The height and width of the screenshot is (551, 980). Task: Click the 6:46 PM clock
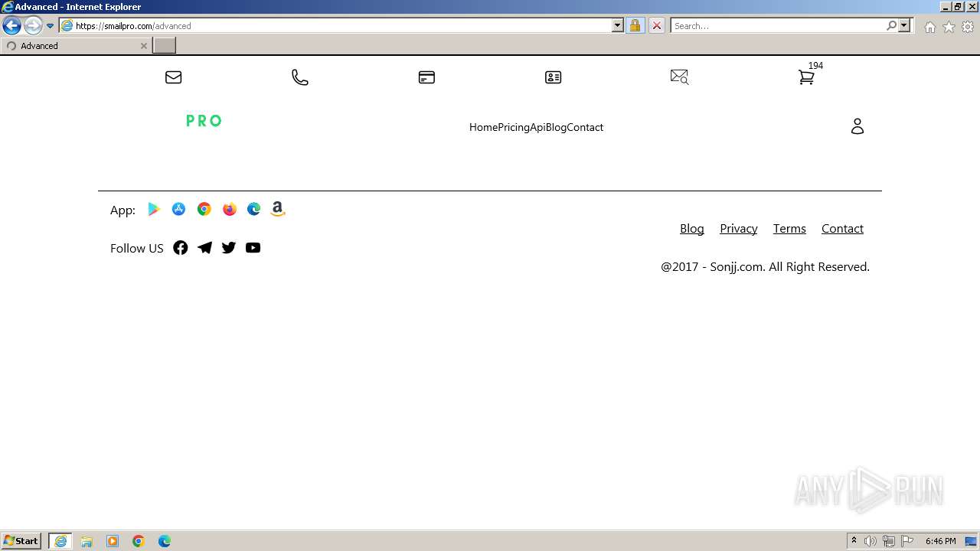point(940,541)
